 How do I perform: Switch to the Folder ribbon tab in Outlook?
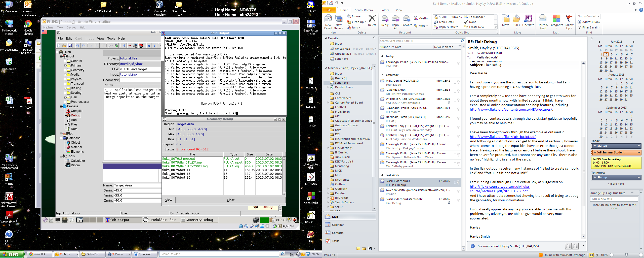[385, 10]
